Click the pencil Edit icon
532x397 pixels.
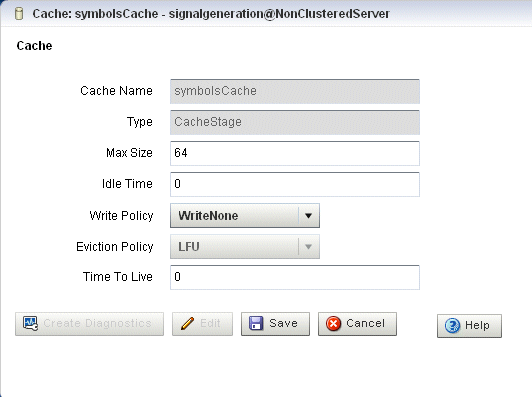pyautogui.click(x=188, y=323)
